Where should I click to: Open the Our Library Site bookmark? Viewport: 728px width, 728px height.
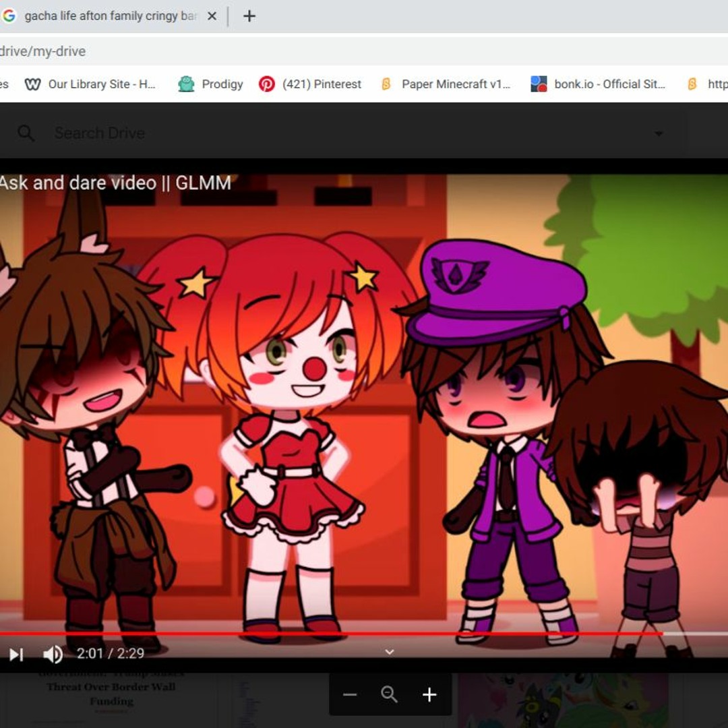tap(90, 84)
